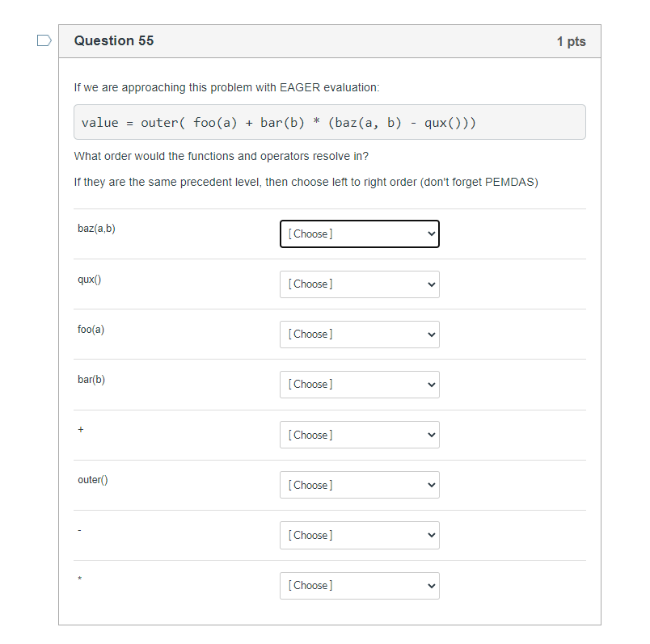Choose an order for outer()
This screenshot has width=650, height=644.
tap(360, 485)
